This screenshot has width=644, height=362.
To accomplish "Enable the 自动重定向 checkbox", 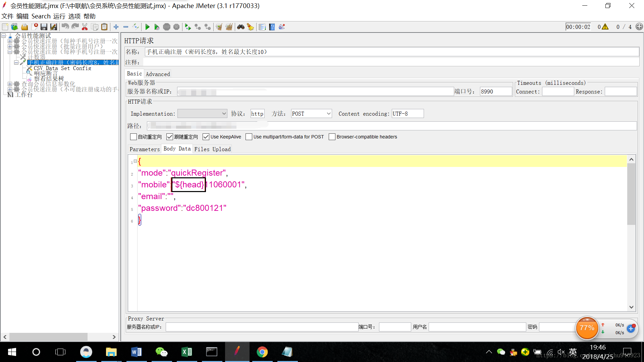I will (x=133, y=137).
